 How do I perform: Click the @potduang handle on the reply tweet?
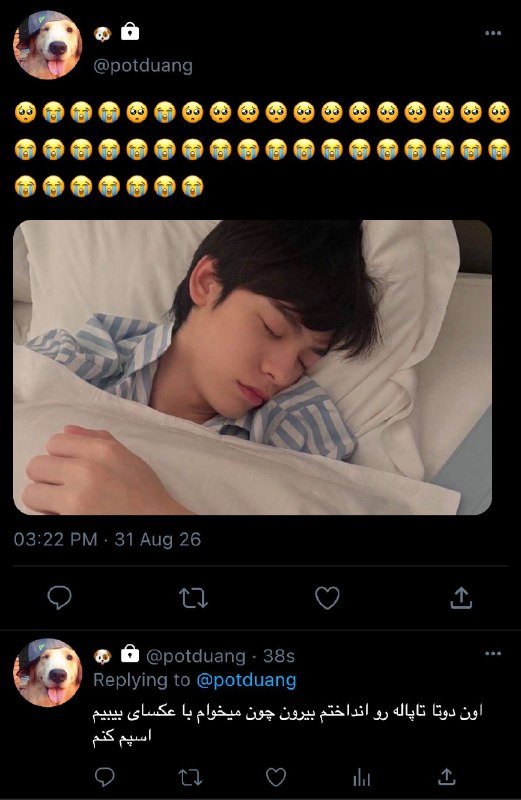pyautogui.click(x=195, y=656)
